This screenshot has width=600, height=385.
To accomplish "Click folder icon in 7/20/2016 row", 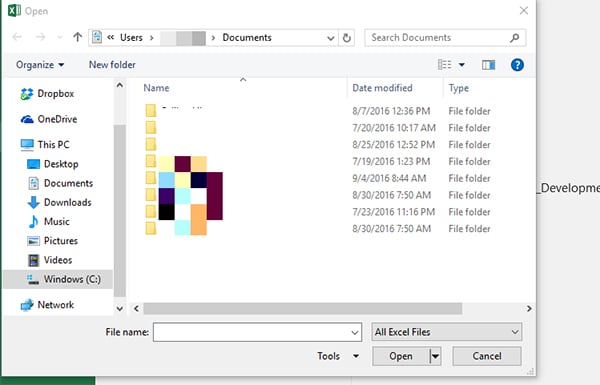I will tap(151, 127).
